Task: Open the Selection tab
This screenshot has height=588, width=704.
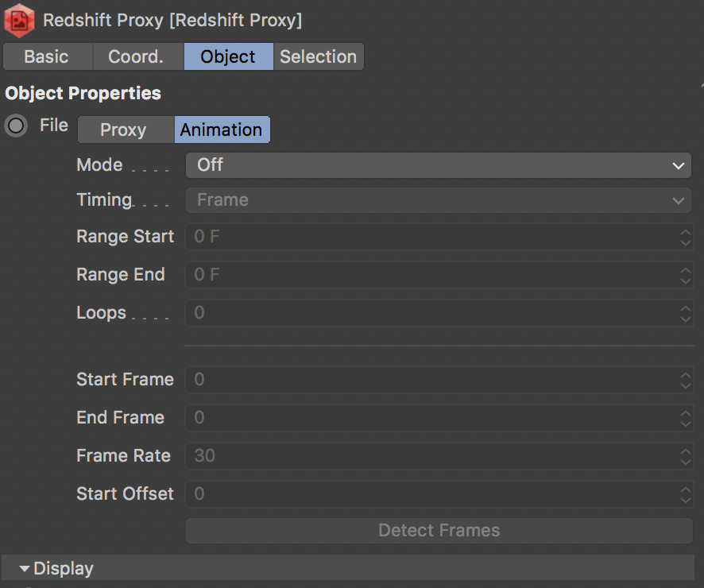Action: pyautogui.click(x=318, y=56)
